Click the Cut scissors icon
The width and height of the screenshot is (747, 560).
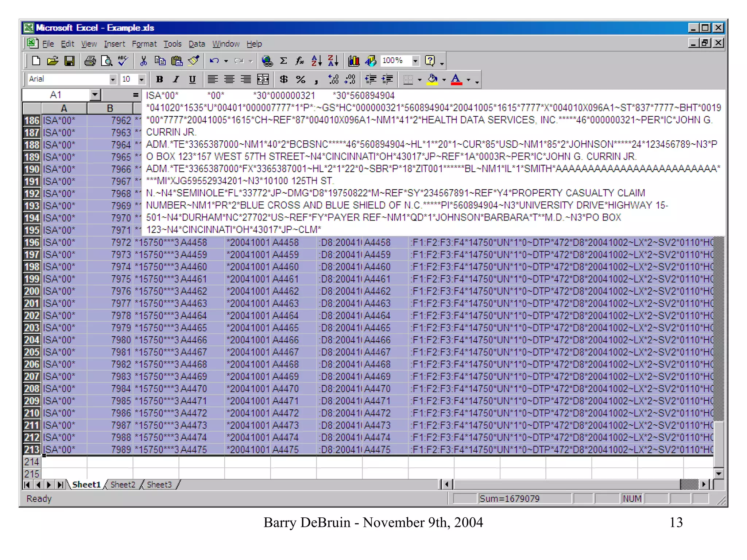tap(143, 61)
